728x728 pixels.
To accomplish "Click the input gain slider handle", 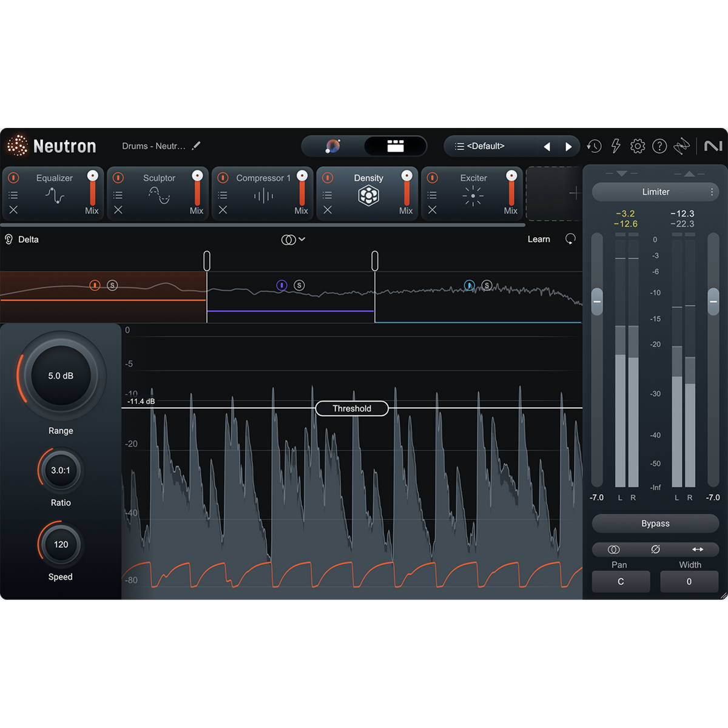I will coord(597,302).
